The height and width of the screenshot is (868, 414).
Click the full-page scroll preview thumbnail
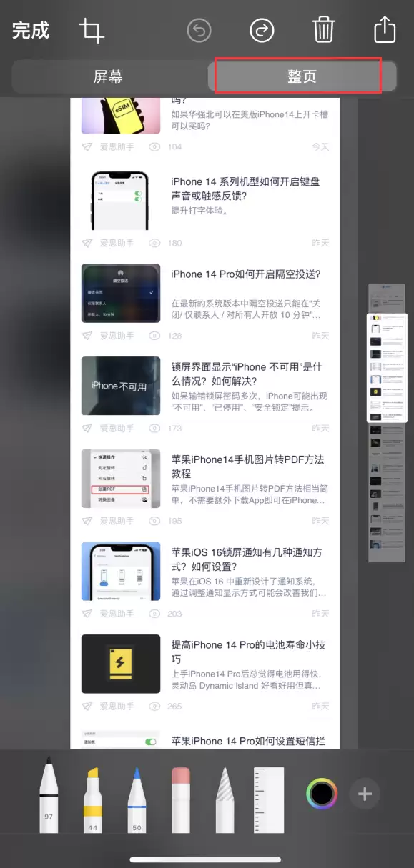pos(387,368)
